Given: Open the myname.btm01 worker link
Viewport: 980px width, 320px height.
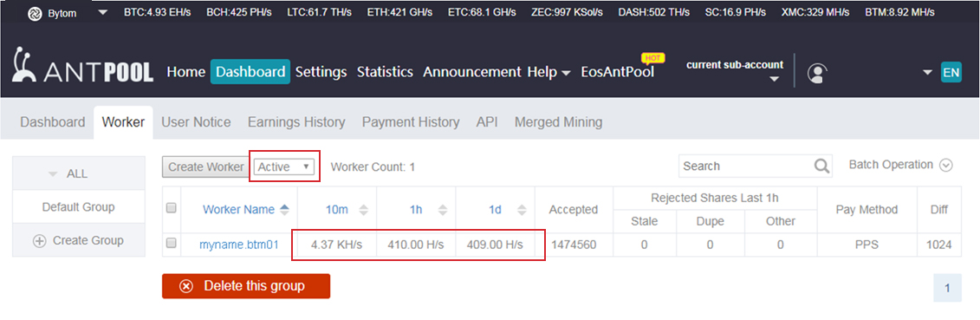Looking at the screenshot, I should click(239, 245).
